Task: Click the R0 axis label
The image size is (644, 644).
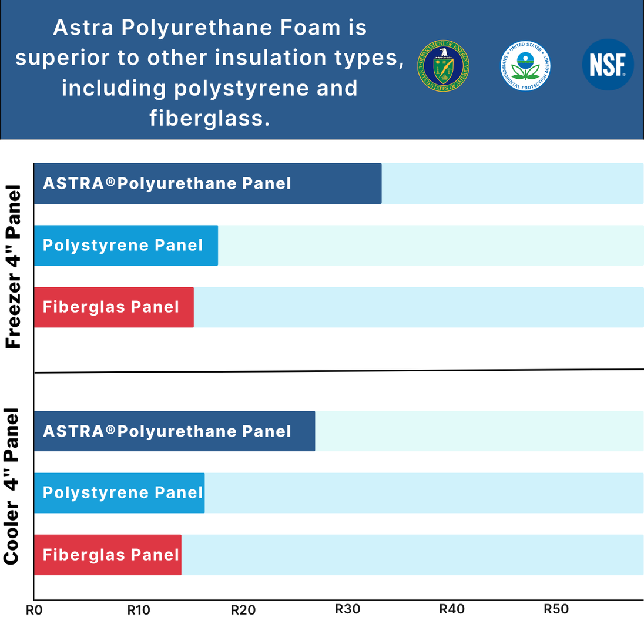Action: click(x=34, y=610)
